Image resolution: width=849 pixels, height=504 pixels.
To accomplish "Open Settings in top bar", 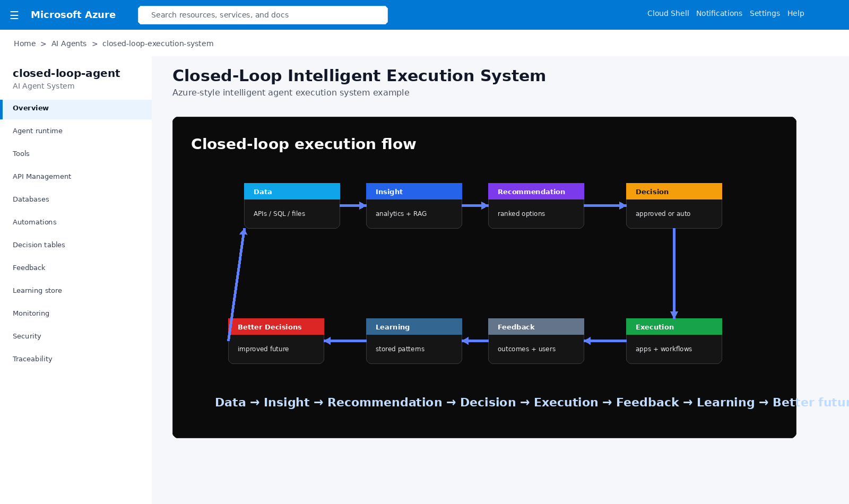I will 765,13.
